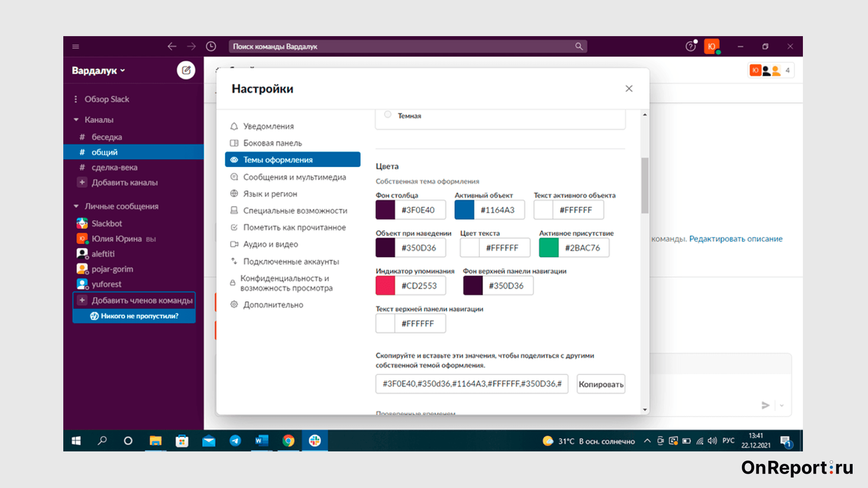Click Никого не пропустили? banner

[x=134, y=316]
